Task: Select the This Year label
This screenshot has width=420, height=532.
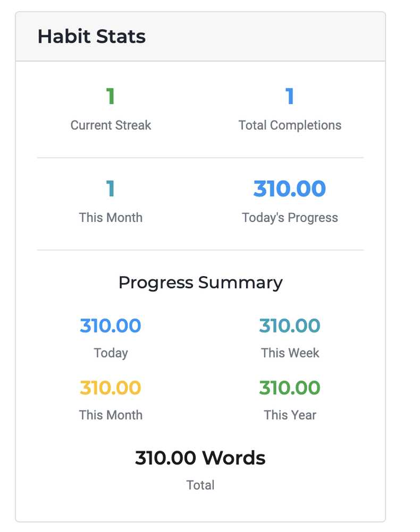Action: click(x=290, y=415)
